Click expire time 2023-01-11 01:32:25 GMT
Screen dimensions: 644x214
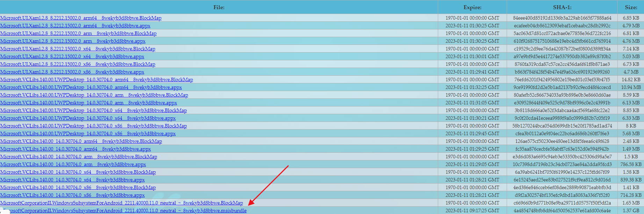(472, 87)
